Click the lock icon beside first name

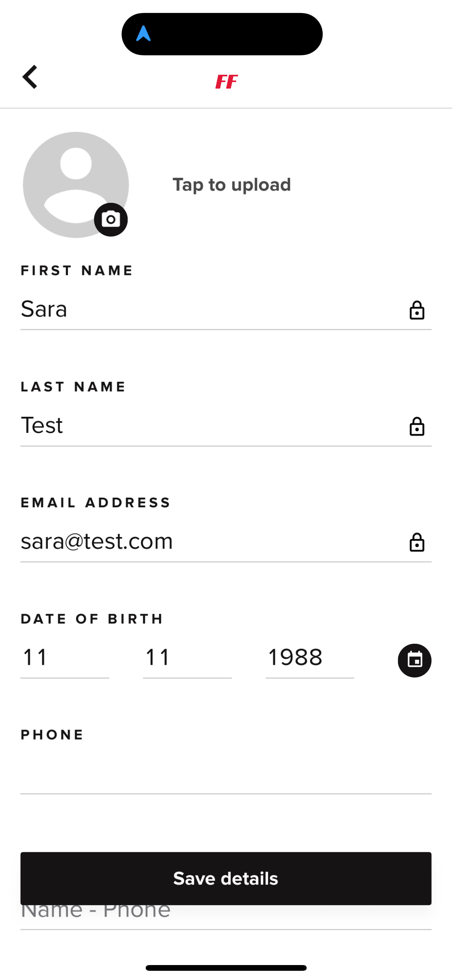[x=417, y=310]
